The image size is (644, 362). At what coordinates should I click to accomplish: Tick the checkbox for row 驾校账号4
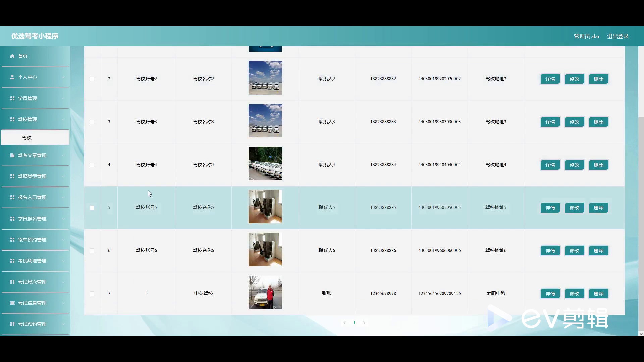coord(92,165)
